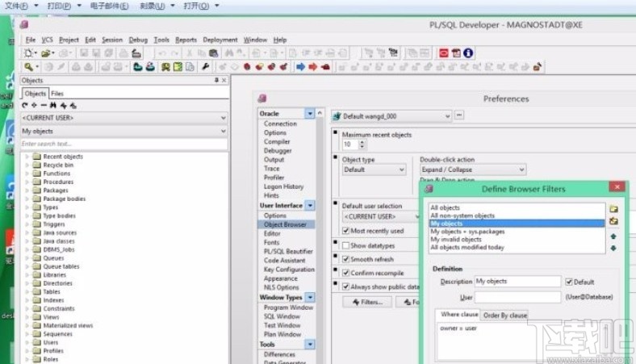The height and width of the screenshot is (364, 636).
Task: Move filter up with green up arrow
Action: pos(613,236)
